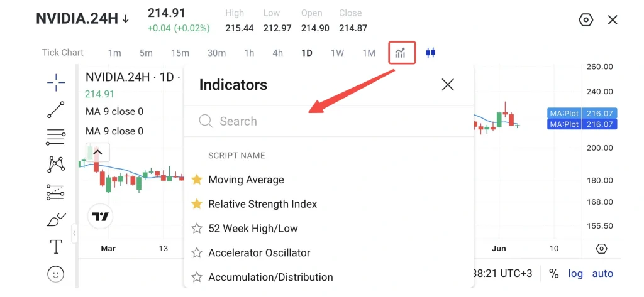
Task: Focus the Indicators search field
Action: (328, 121)
